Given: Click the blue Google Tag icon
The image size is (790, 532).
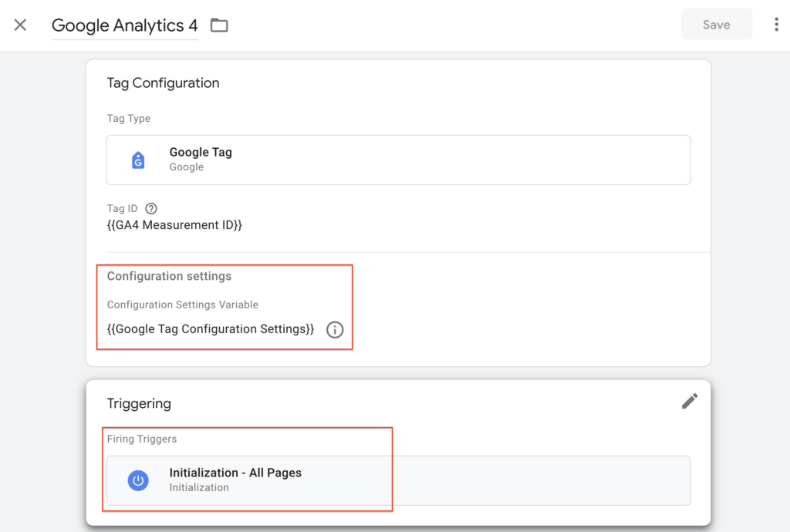Looking at the screenshot, I should pyautogui.click(x=138, y=160).
